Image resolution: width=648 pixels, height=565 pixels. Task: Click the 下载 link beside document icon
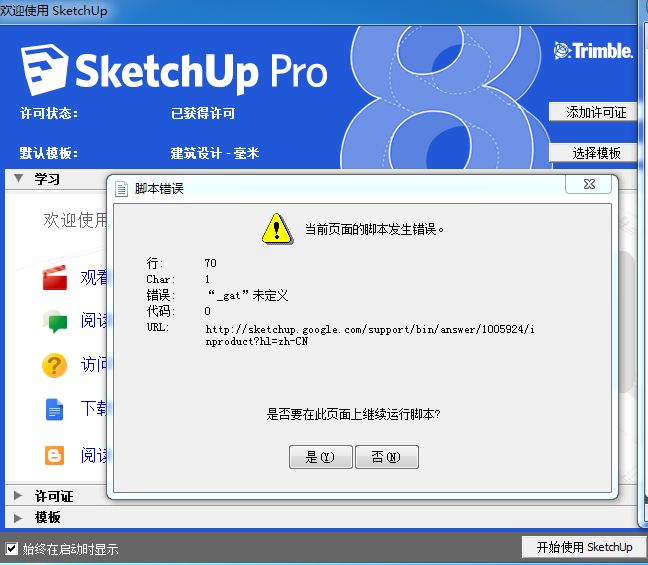tap(94, 408)
